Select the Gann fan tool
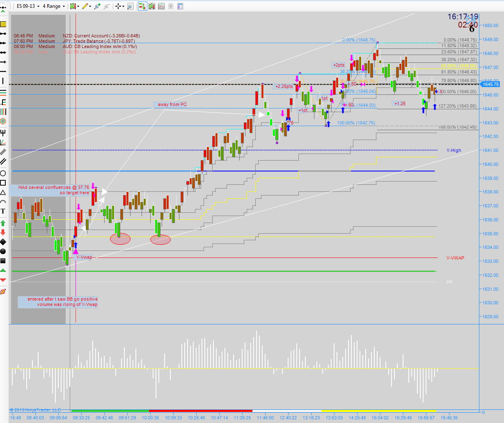 4,142
